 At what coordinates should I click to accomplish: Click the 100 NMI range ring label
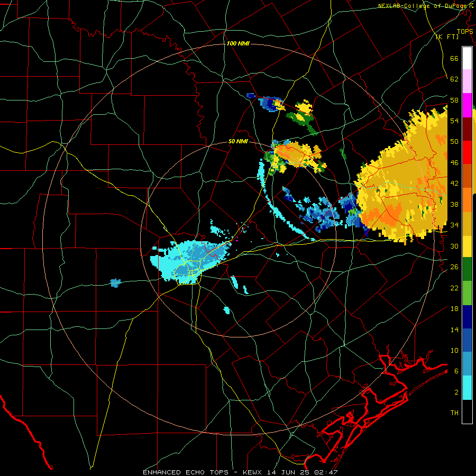tap(238, 43)
